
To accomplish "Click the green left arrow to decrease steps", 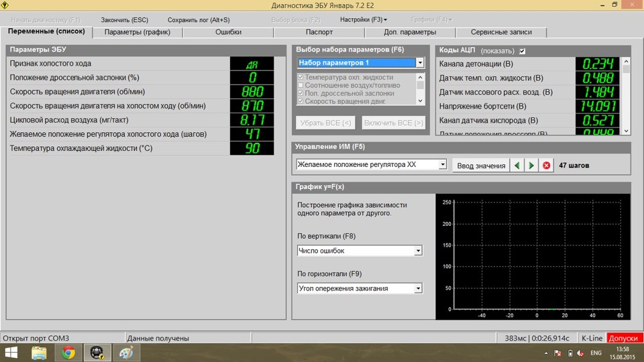I will tap(517, 166).
